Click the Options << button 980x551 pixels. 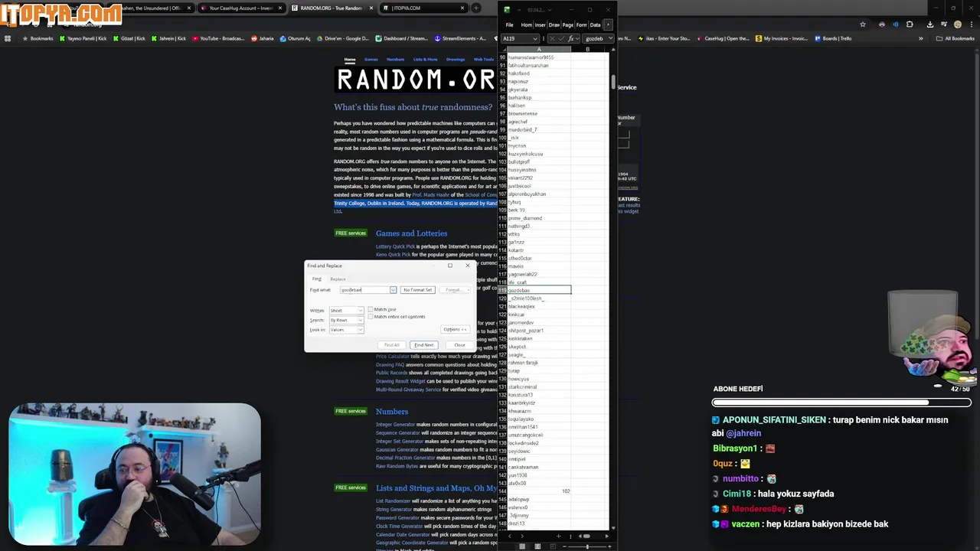(x=455, y=330)
